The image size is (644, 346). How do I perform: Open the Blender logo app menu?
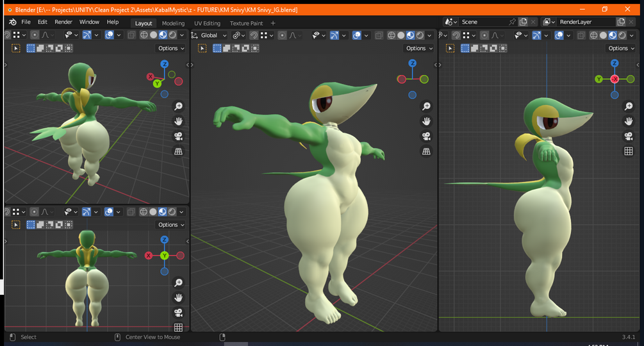[x=13, y=22]
